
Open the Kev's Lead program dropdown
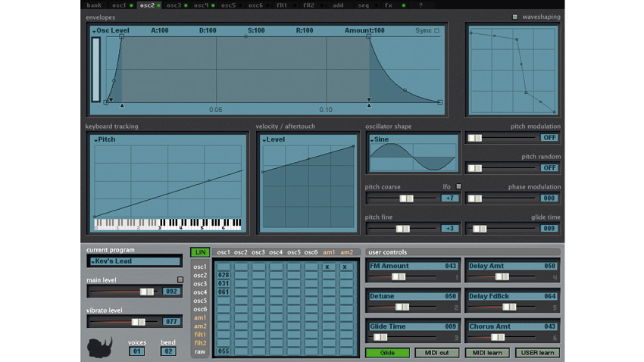[134, 261]
